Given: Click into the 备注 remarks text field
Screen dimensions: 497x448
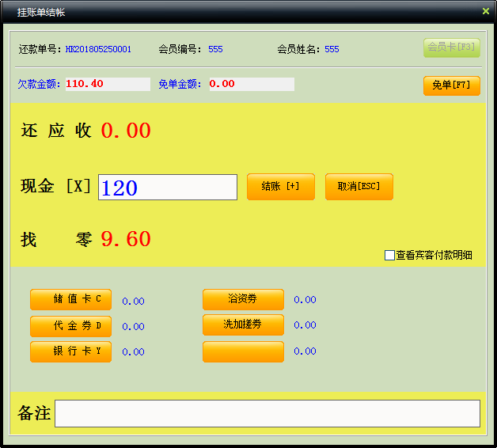Looking at the screenshot, I should pos(267,413).
